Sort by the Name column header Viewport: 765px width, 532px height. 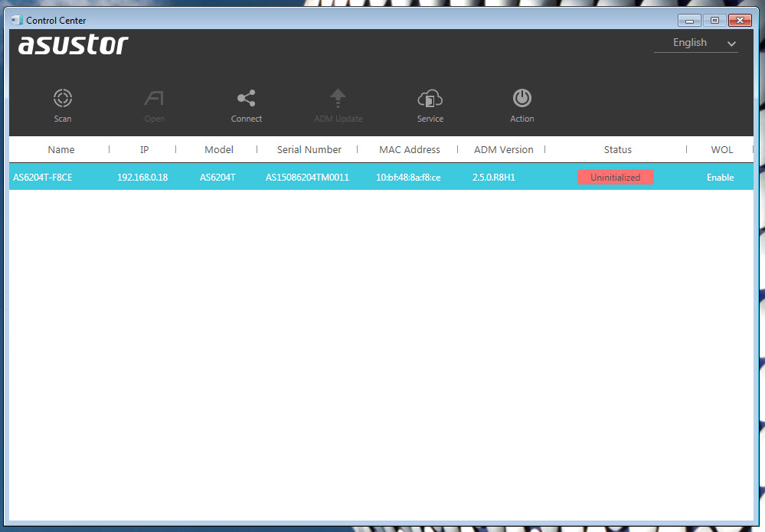pos(61,150)
